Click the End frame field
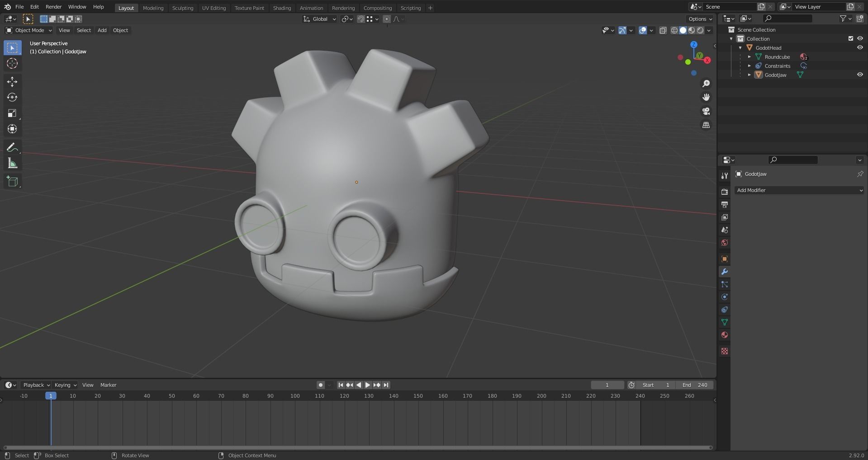Viewport: 868px width, 460px height. 695,385
